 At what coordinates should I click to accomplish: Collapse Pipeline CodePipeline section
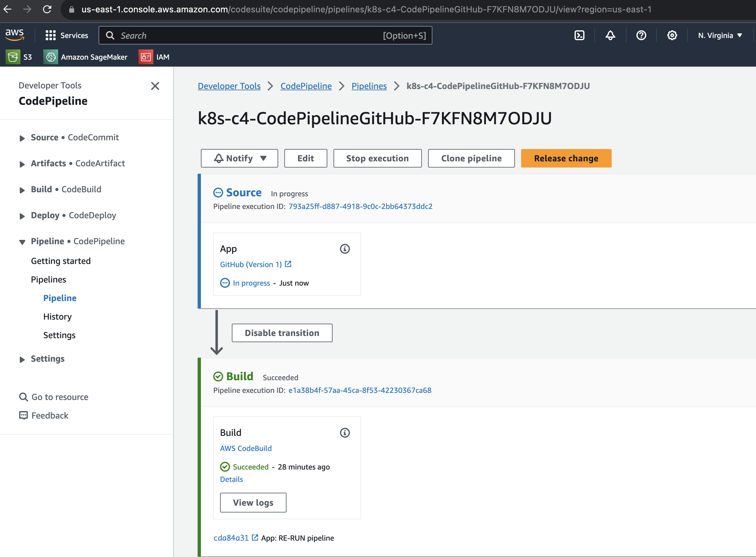click(x=22, y=242)
